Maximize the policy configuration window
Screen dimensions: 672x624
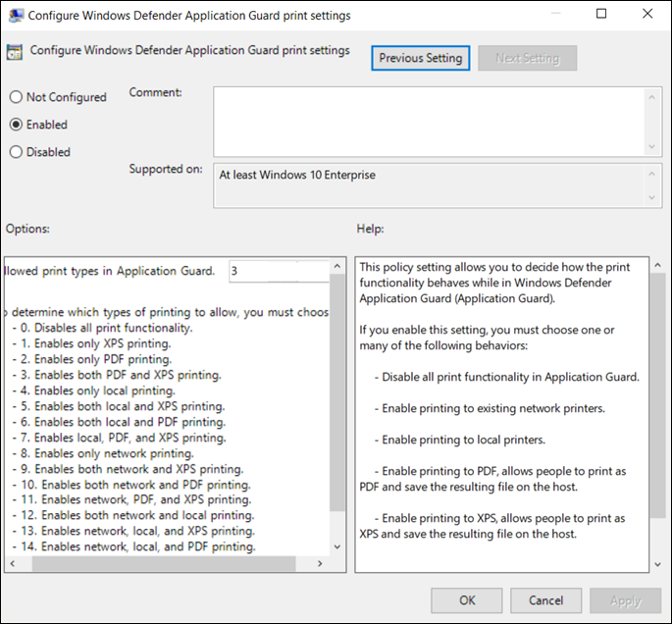coord(601,15)
